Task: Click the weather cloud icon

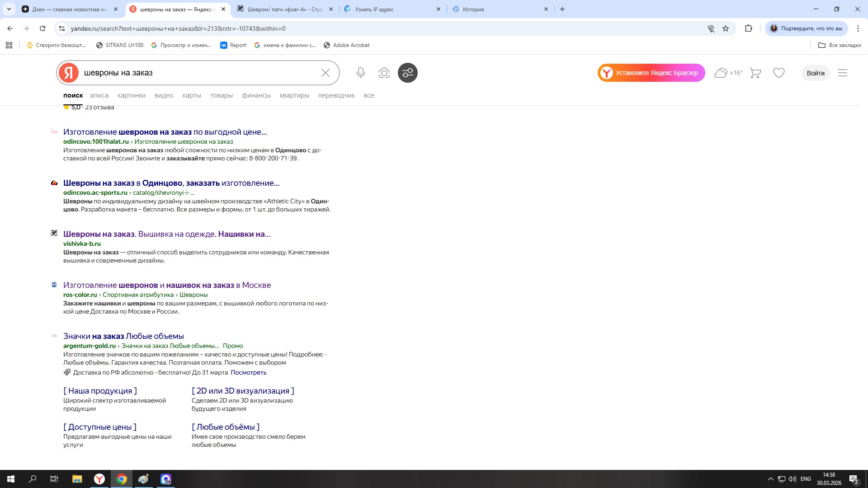Action: tap(721, 73)
